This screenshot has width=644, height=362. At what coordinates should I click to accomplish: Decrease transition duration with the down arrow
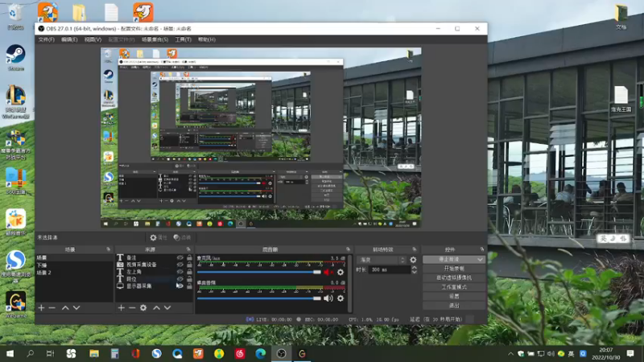(x=414, y=272)
